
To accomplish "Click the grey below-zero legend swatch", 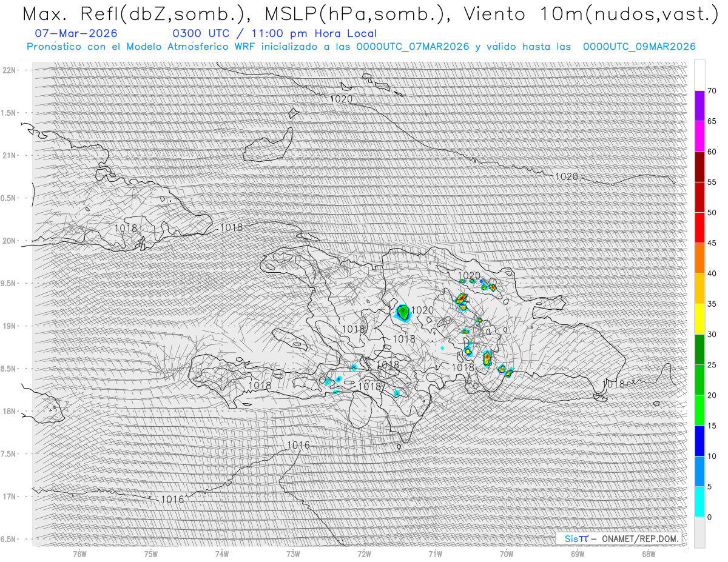I will (x=699, y=532).
